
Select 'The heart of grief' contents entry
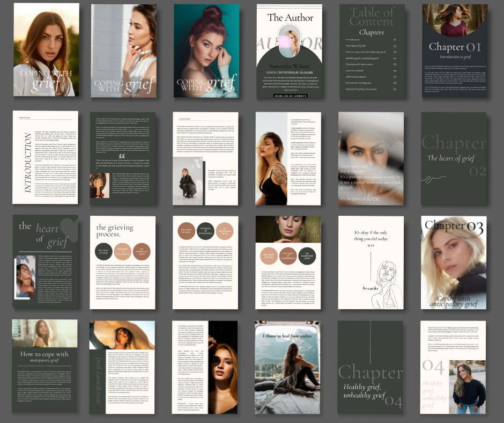[x=356, y=47]
